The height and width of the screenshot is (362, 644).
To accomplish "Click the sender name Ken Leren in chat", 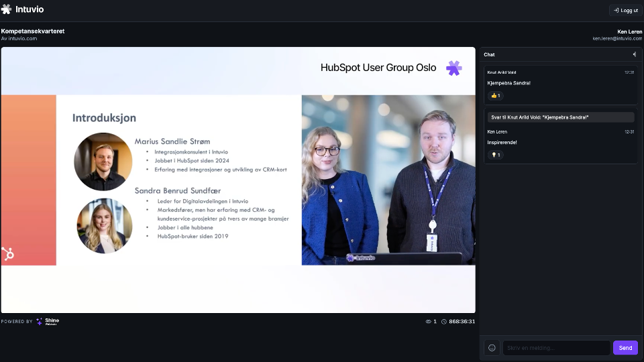I will [x=497, y=132].
